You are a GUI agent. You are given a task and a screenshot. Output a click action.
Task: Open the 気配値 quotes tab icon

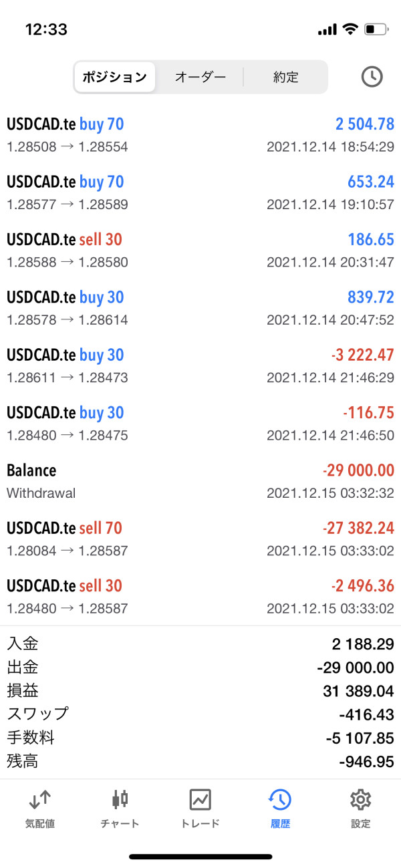40,799
